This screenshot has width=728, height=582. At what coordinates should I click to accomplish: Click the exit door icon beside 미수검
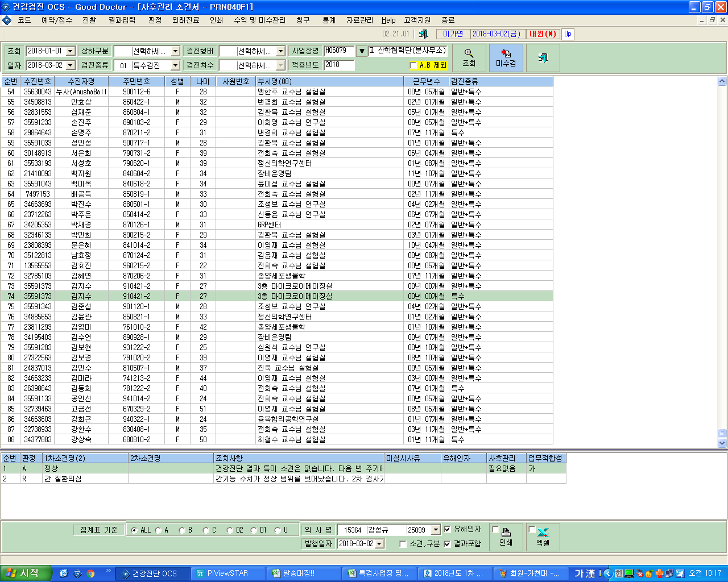543,58
